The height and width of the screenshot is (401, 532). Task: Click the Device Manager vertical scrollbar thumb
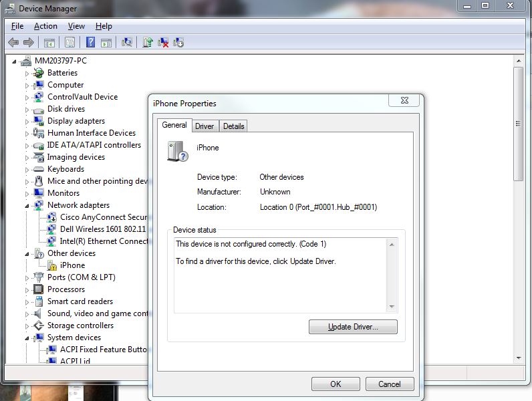point(519,124)
